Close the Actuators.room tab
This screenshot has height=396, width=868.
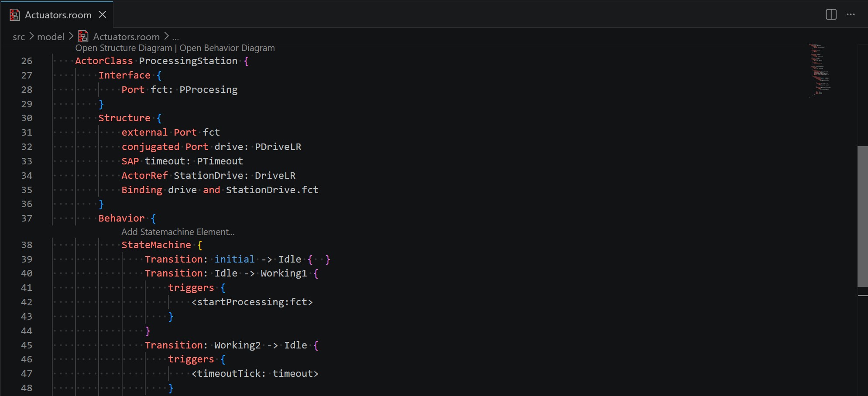point(103,14)
